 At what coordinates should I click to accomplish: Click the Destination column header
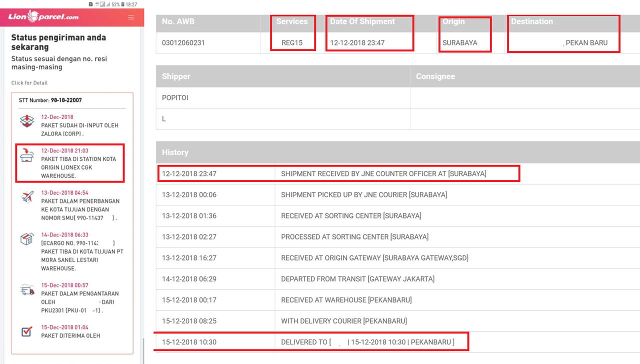(x=532, y=21)
